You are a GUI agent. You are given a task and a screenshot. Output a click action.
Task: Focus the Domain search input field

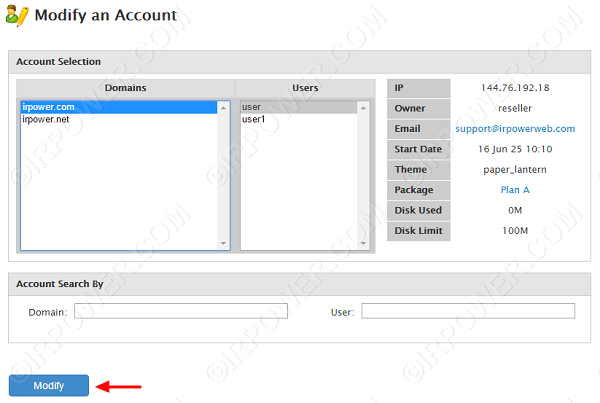tap(180, 311)
